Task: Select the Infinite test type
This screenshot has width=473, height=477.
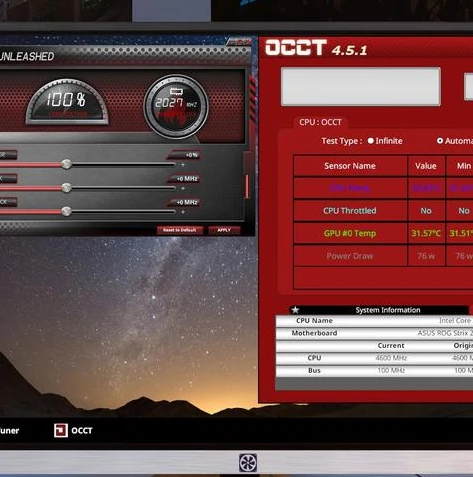Action: point(385,141)
